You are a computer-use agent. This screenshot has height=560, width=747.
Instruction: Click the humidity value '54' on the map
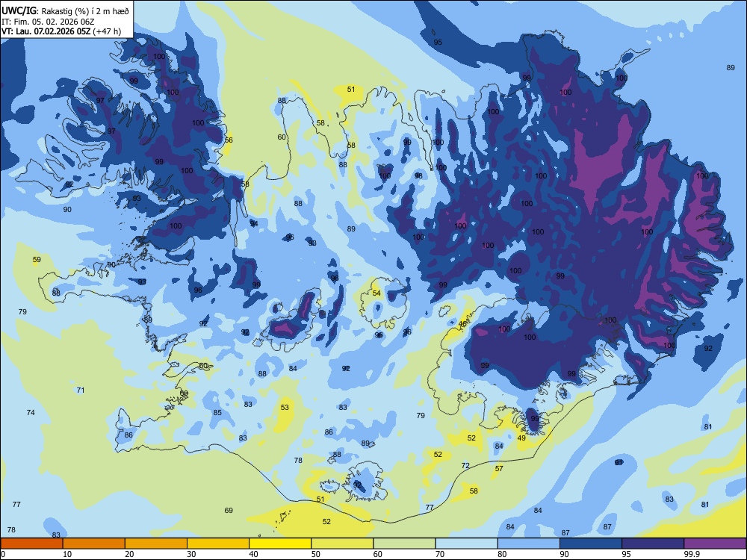(376, 293)
